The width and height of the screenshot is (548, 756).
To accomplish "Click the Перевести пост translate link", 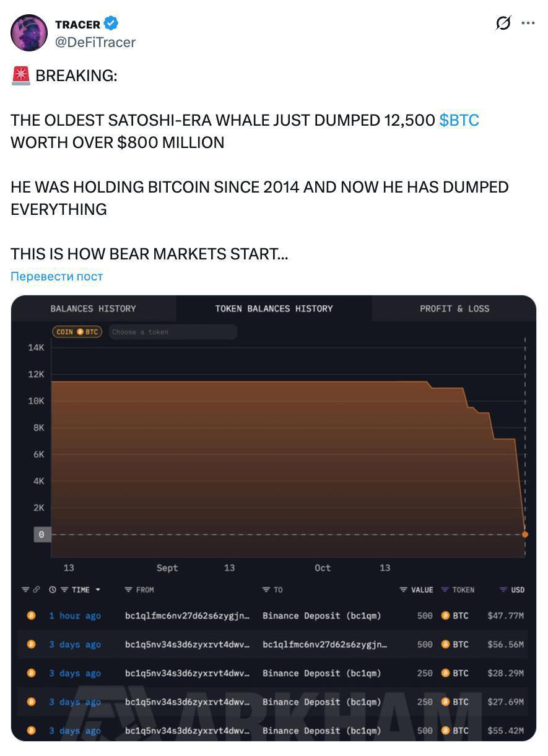I will click(57, 276).
